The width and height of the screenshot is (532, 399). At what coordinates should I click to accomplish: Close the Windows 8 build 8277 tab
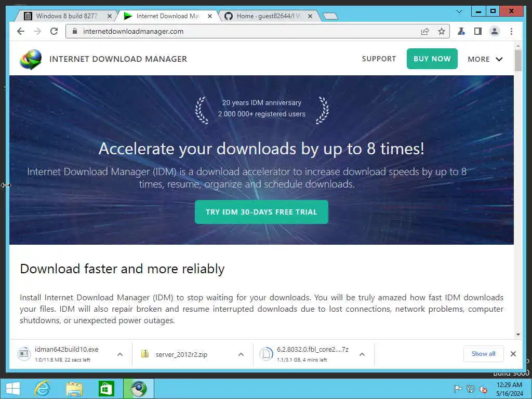(x=109, y=16)
